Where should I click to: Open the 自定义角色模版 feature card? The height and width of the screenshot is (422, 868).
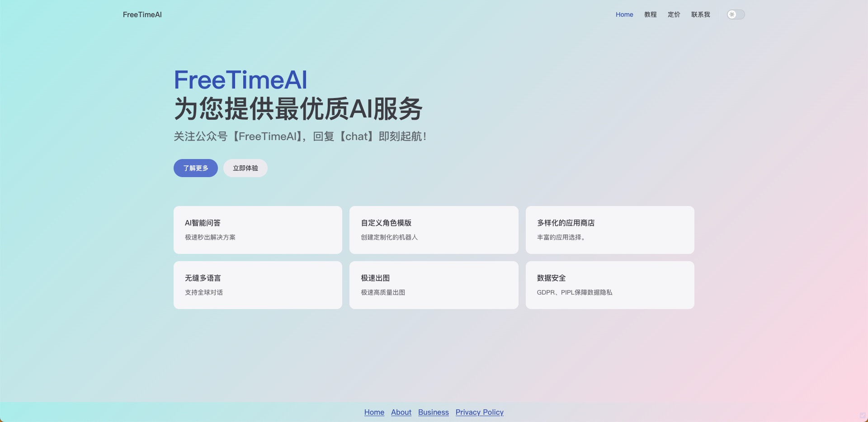(x=434, y=230)
